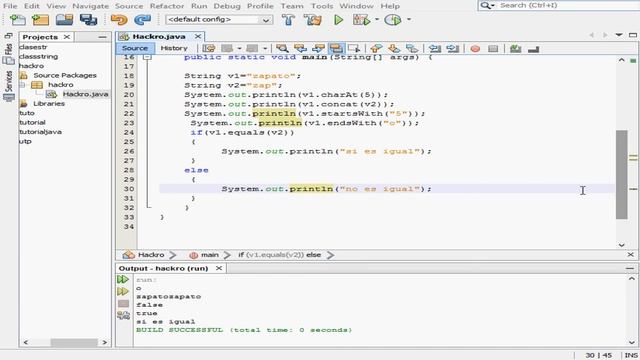Collapse the hackro package tree node
The width and height of the screenshot is (640, 360).
click(22, 85)
